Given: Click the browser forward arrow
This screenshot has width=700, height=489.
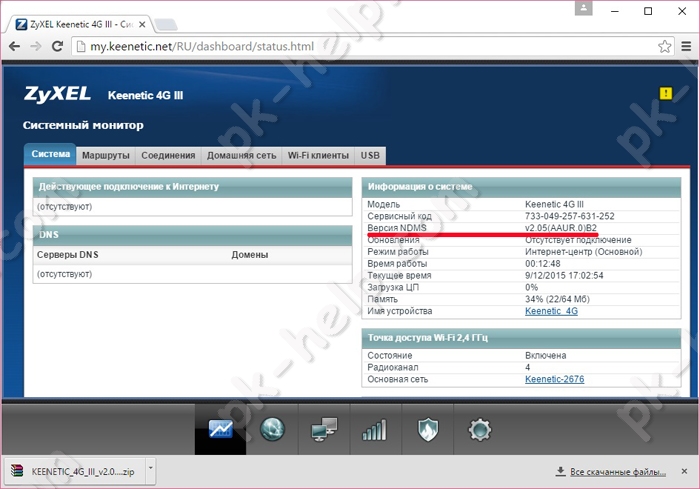Looking at the screenshot, I should click(36, 46).
